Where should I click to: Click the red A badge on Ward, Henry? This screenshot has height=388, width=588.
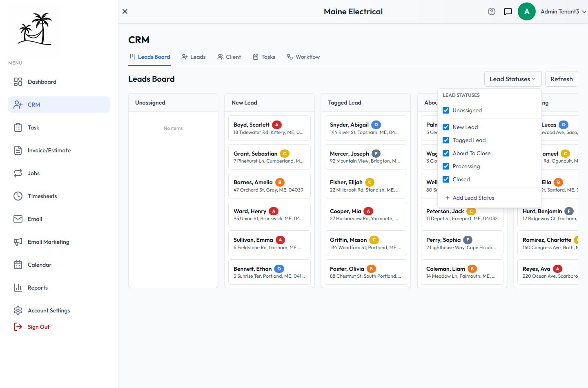pos(274,211)
